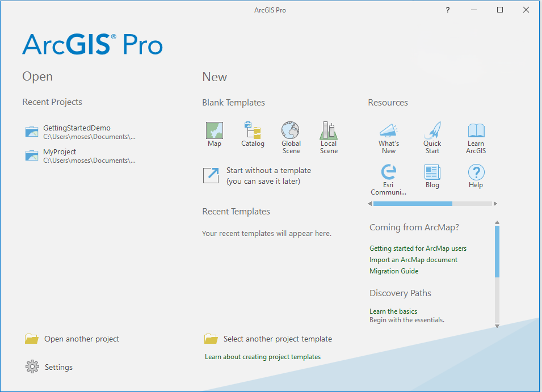Screen dimensions: 542x392
Task: Open the GettingStartedDemo recent project
Action: [77, 128]
